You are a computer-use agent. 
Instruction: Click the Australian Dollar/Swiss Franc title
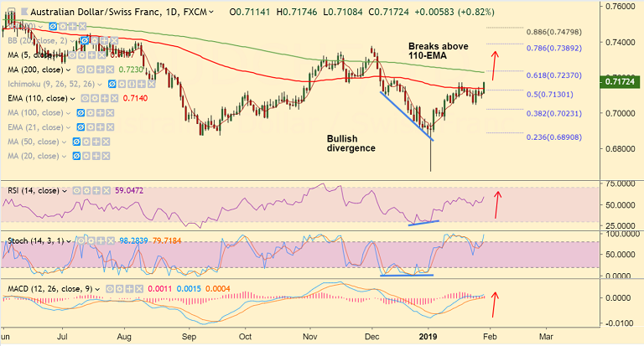point(96,13)
